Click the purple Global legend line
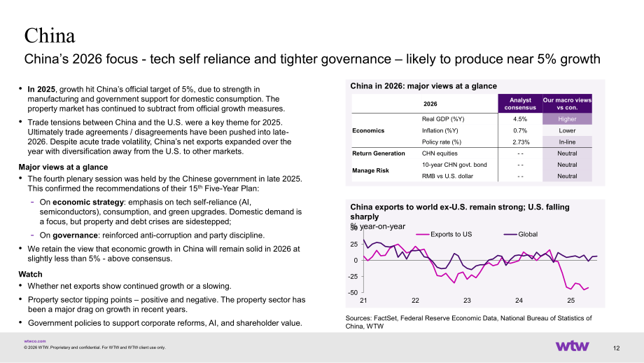The image size is (644, 363). tap(510, 234)
